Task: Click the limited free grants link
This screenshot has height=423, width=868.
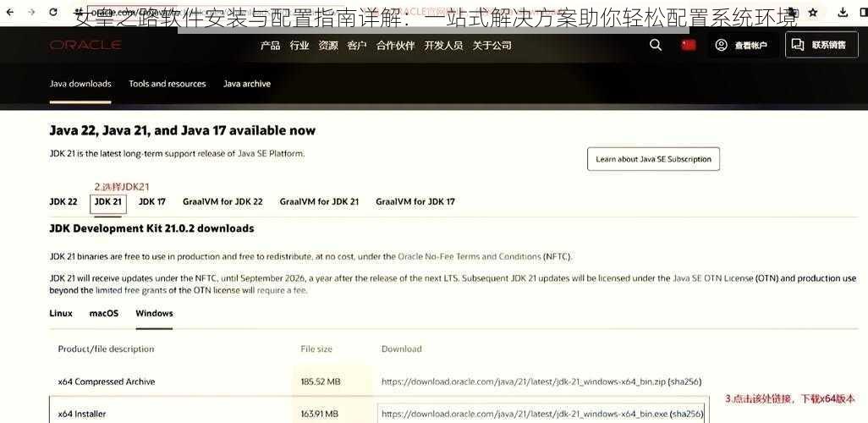Action: click(x=130, y=290)
